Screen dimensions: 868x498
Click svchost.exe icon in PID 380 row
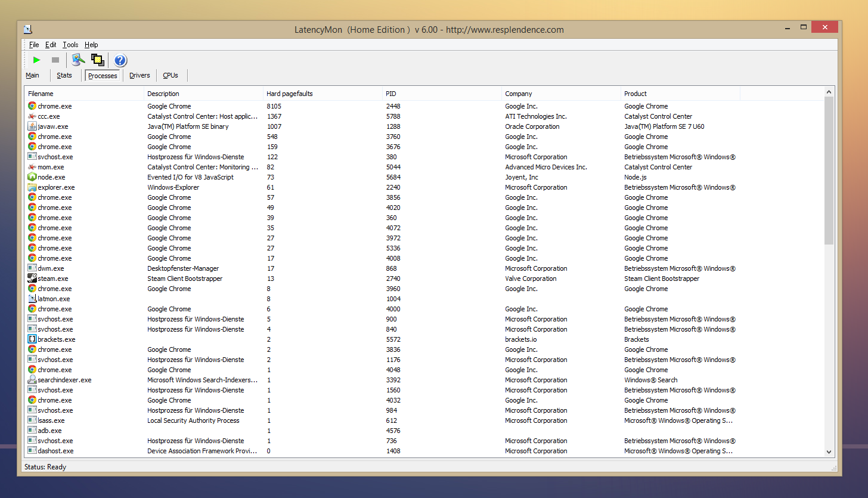point(32,157)
